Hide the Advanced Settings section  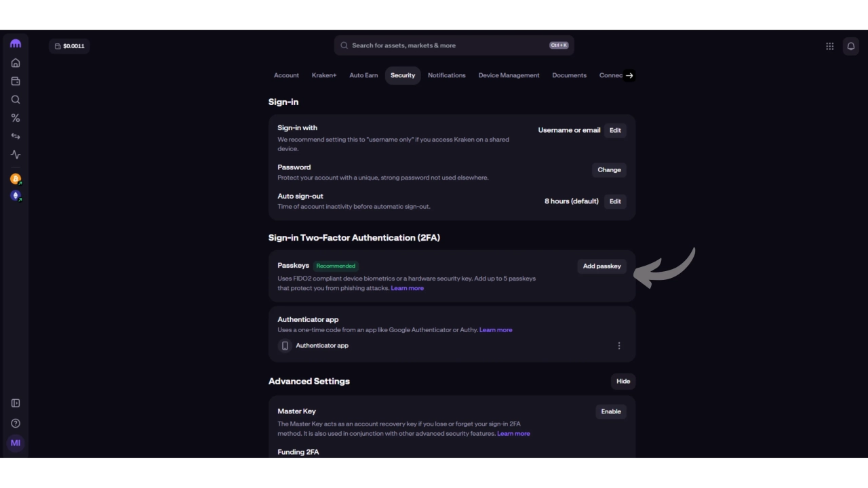point(623,381)
